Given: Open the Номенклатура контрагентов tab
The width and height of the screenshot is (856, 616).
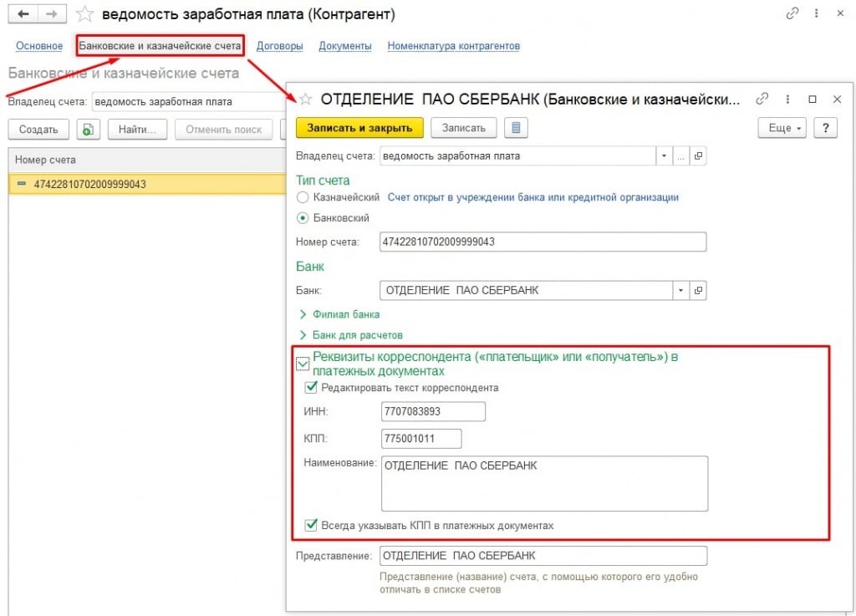Looking at the screenshot, I should click(453, 46).
